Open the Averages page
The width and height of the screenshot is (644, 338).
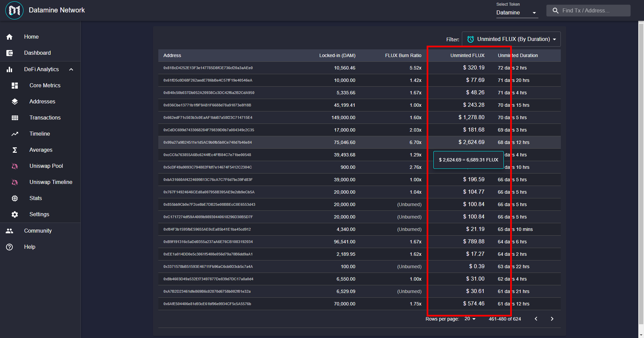click(x=40, y=150)
